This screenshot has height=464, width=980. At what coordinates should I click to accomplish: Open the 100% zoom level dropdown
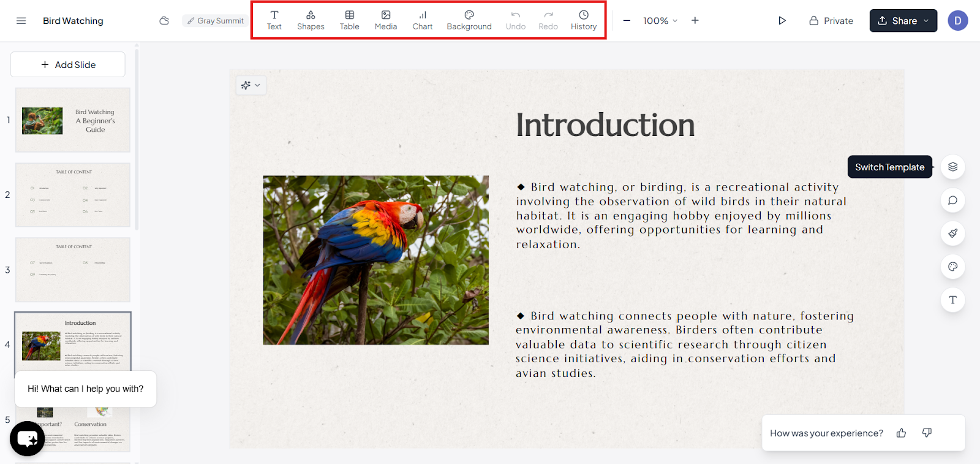(x=660, y=21)
